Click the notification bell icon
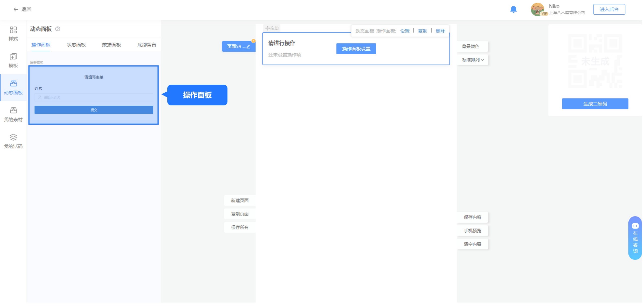The height and width of the screenshot is (306, 644). click(513, 9)
